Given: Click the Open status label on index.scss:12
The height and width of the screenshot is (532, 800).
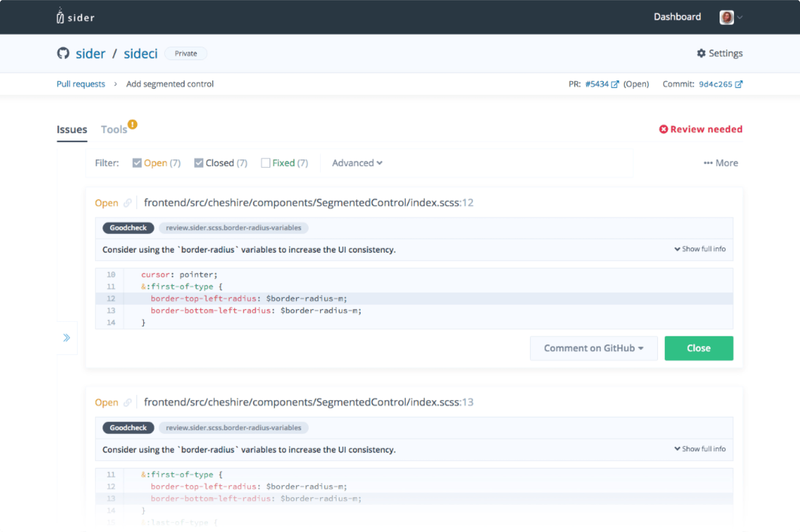Looking at the screenshot, I should [x=106, y=203].
